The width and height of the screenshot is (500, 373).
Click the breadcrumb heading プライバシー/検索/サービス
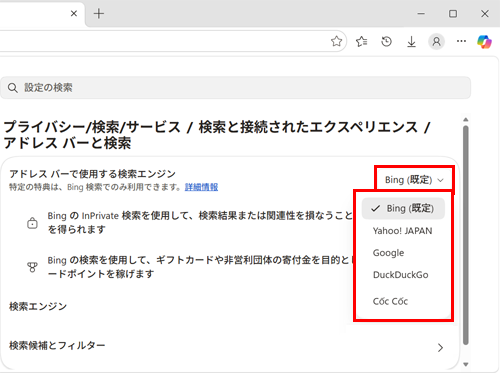pos(92,127)
